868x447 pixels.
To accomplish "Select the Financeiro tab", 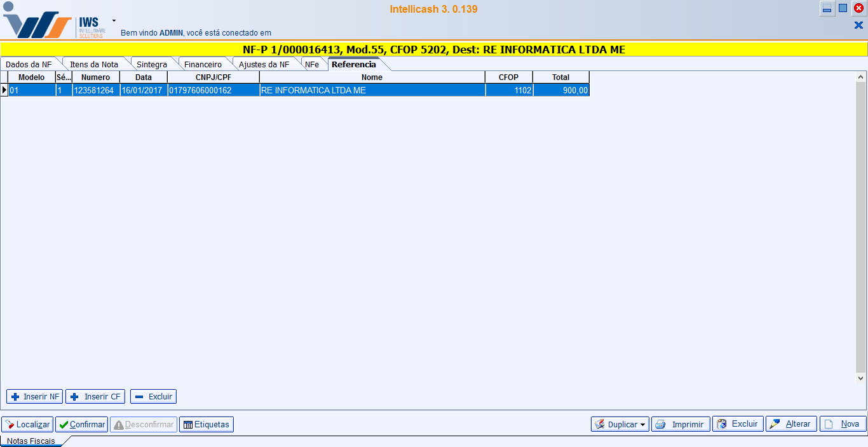I will click(203, 64).
